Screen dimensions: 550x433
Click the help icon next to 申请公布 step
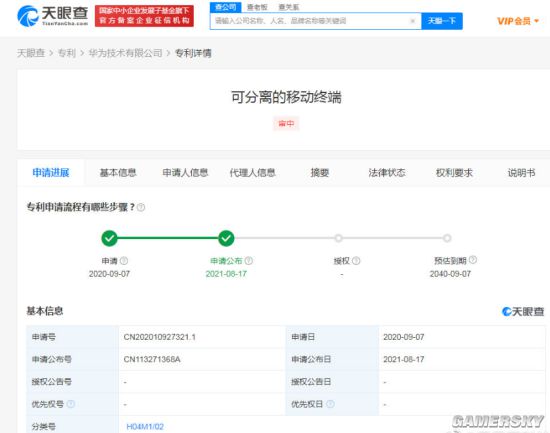coord(249,261)
